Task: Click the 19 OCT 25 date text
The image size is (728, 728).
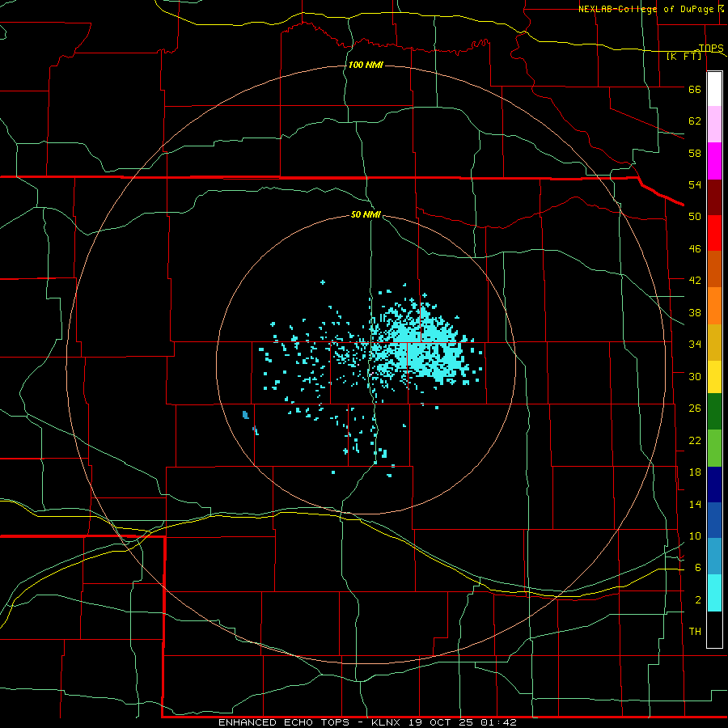Action: point(441,722)
